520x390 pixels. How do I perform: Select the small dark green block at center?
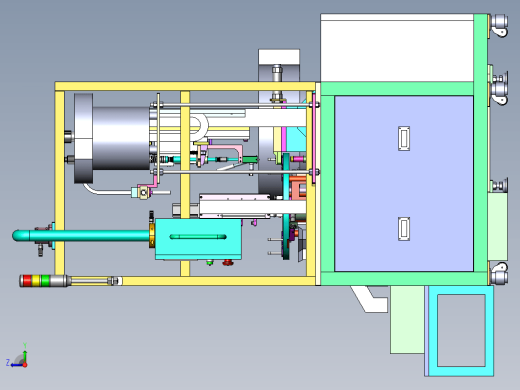pos(250,160)
